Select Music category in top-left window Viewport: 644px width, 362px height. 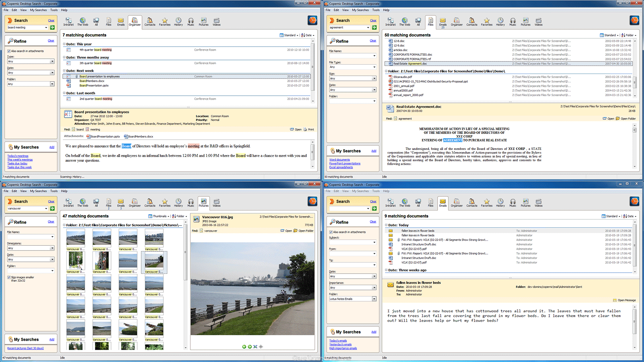tap(191, 21)
